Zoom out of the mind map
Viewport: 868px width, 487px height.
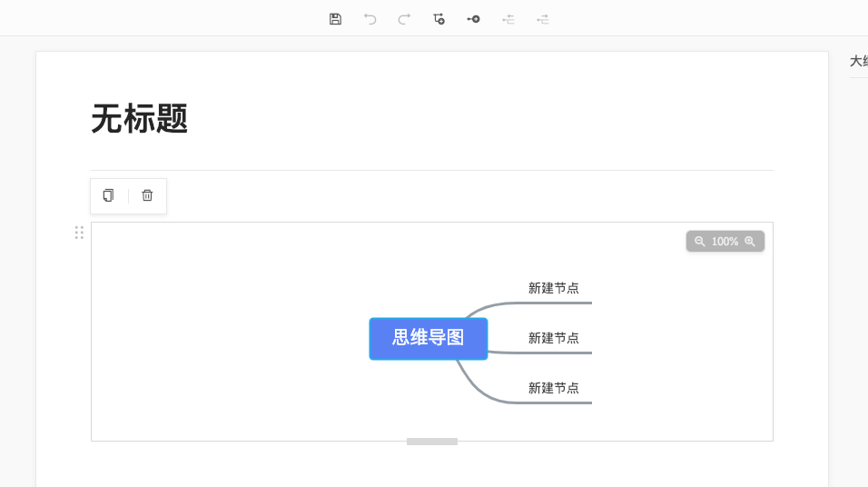pyautogui.click(x=700, y=242)
